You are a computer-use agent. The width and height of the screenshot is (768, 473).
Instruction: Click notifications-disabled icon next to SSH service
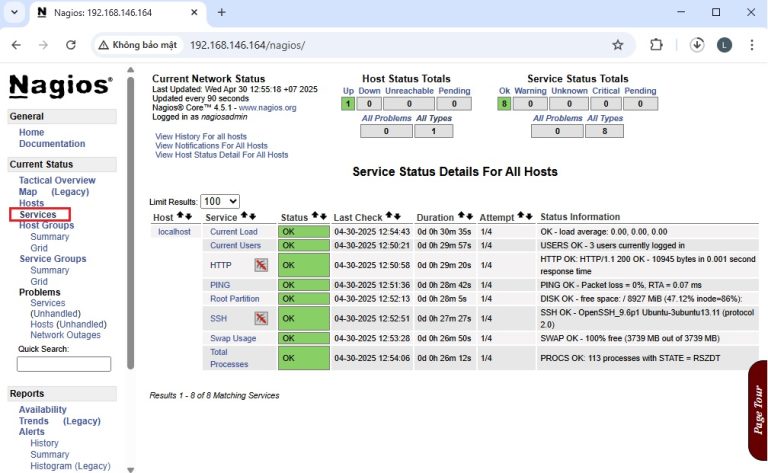261,318
